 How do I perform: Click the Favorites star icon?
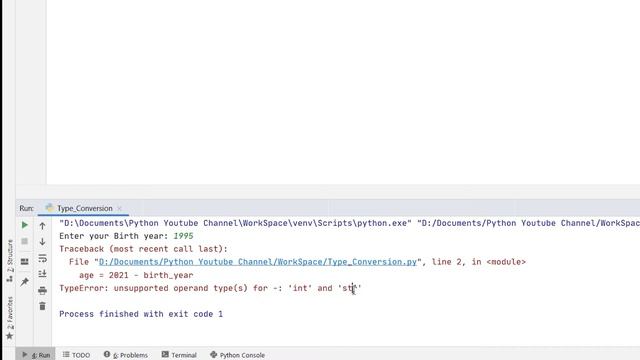pyautogui.click(x=9, y=336)
